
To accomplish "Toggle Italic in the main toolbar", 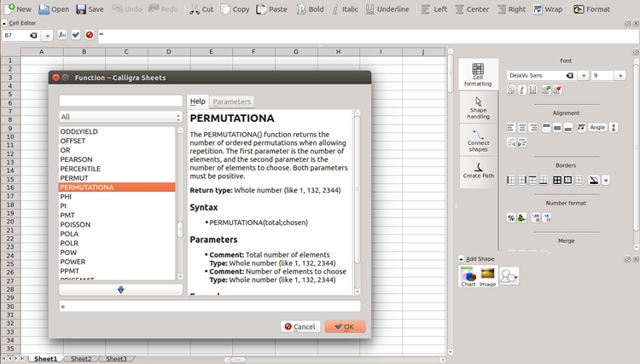I will (346, 9).
